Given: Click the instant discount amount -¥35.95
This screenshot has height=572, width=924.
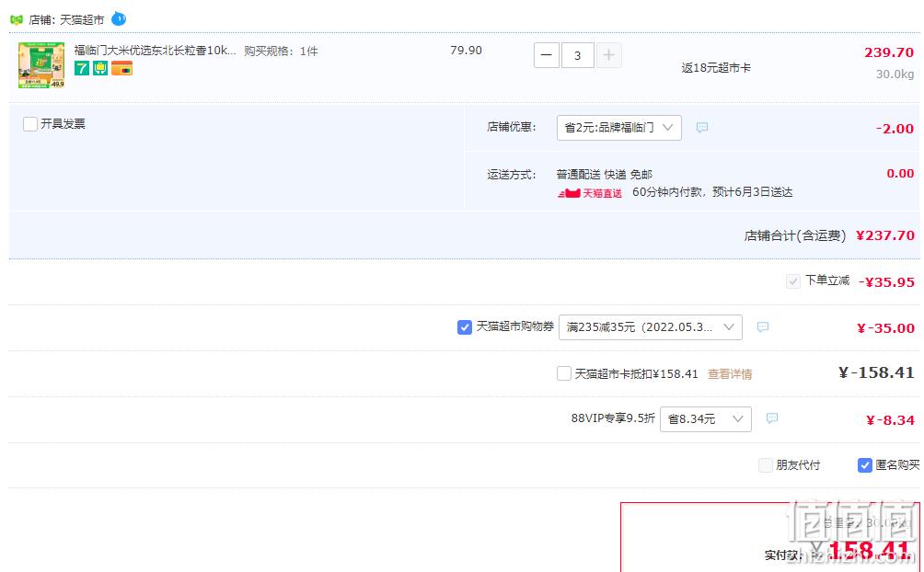Looking at the screenshot, I should tap(886, 282).
